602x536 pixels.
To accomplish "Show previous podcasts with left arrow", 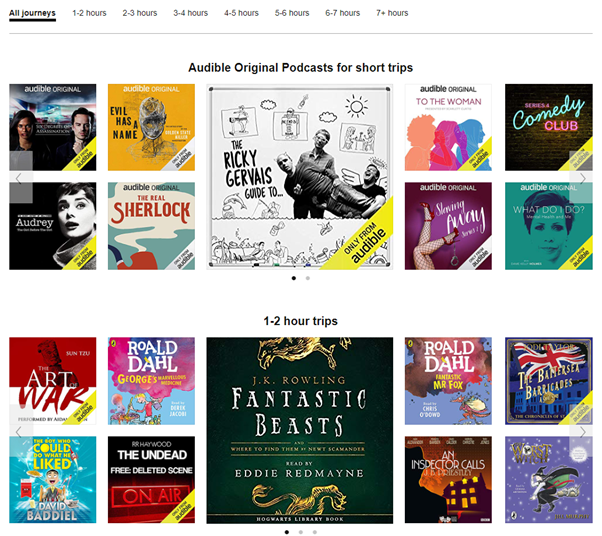I will pos(18,177).
